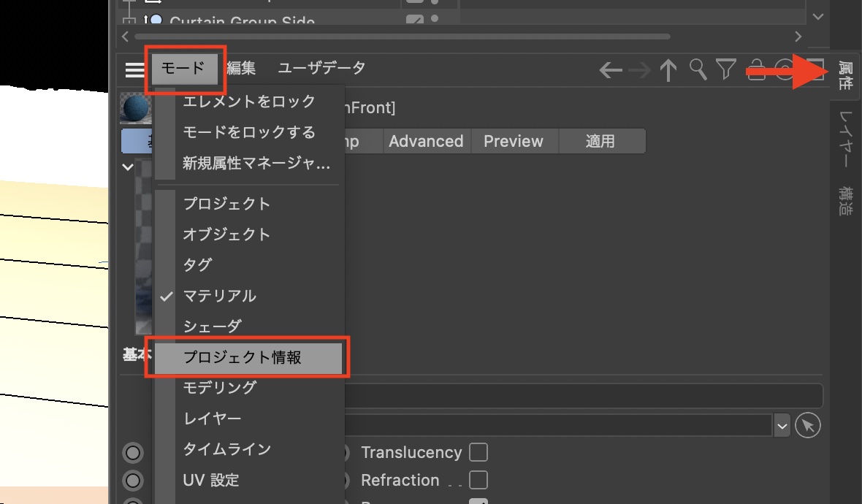The image size is (862, 504).
Task: Open the hamburger menu in Attribute Manager
Action: [x=135, y=69]
